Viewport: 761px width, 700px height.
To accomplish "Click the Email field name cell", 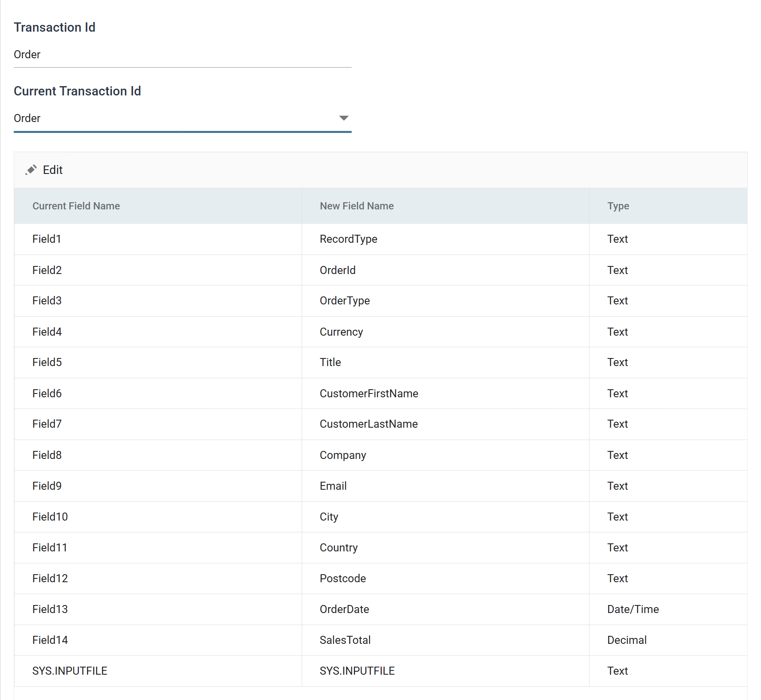I will point(446,486).
